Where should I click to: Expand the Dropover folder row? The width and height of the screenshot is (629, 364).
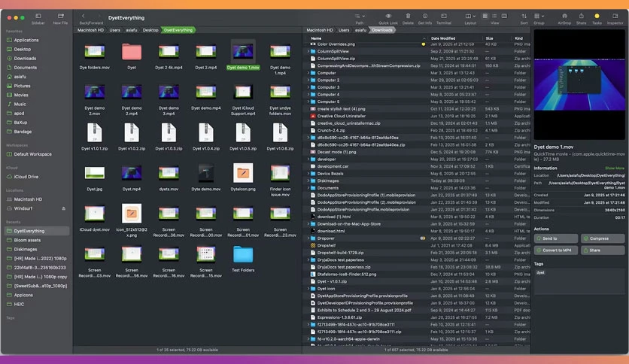point(308,238)
